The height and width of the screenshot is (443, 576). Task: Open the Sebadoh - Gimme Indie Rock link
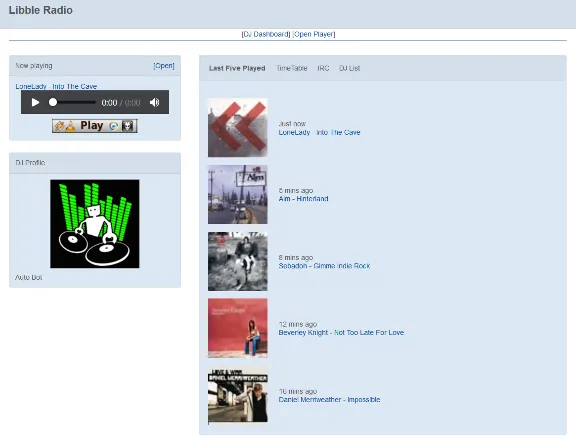(x=324, y=266)
